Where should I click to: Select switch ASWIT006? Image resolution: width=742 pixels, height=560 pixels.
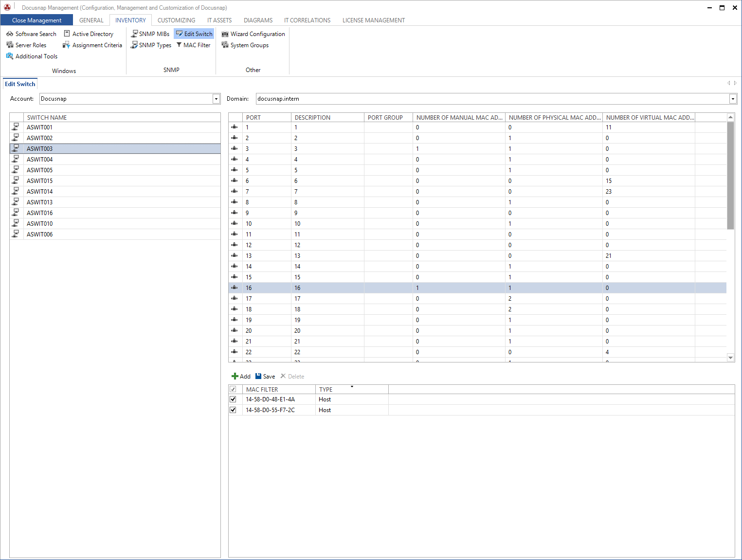tap(115, 235)
